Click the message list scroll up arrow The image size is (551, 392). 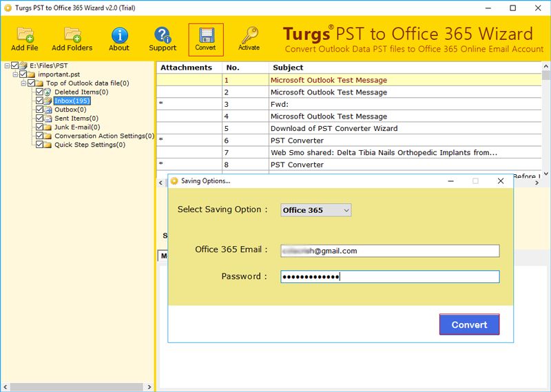click(x=545, y=65)
